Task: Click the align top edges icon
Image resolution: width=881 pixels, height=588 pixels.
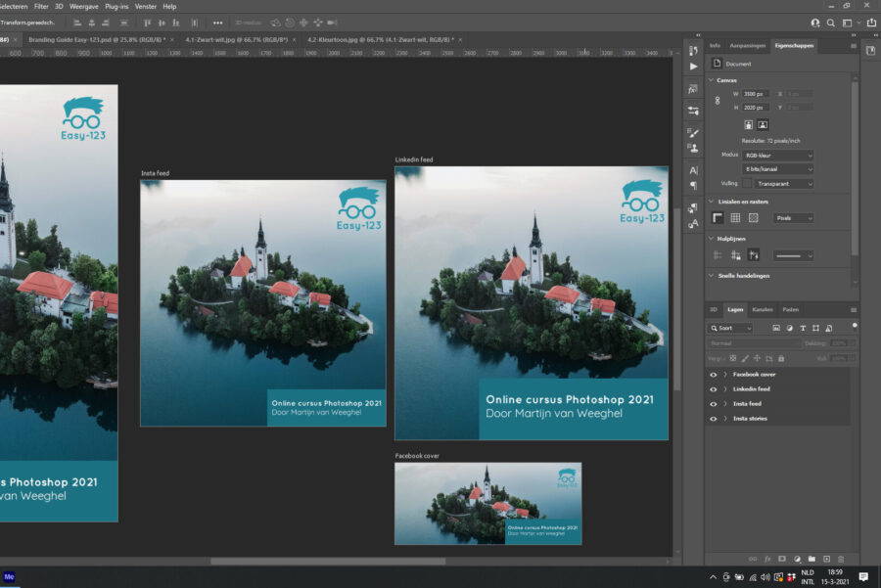Action: [147, 23]
